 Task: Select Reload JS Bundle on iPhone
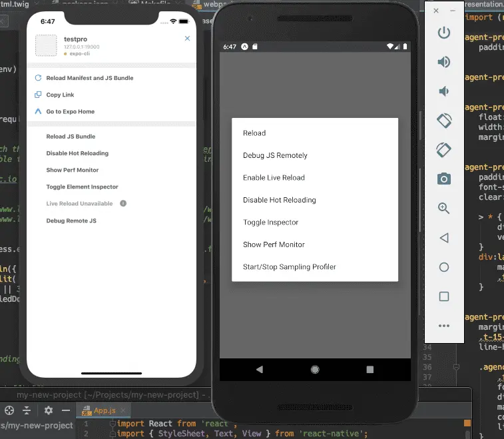coord(71,137)
